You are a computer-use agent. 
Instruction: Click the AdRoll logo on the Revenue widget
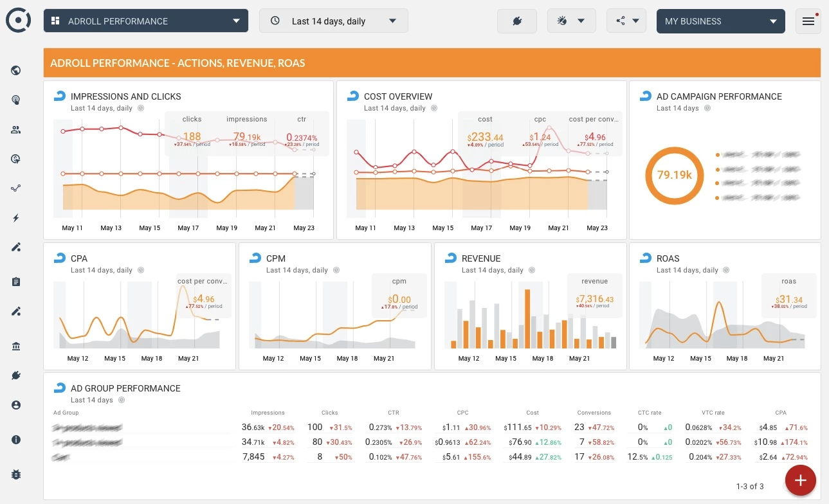(450, 258)
